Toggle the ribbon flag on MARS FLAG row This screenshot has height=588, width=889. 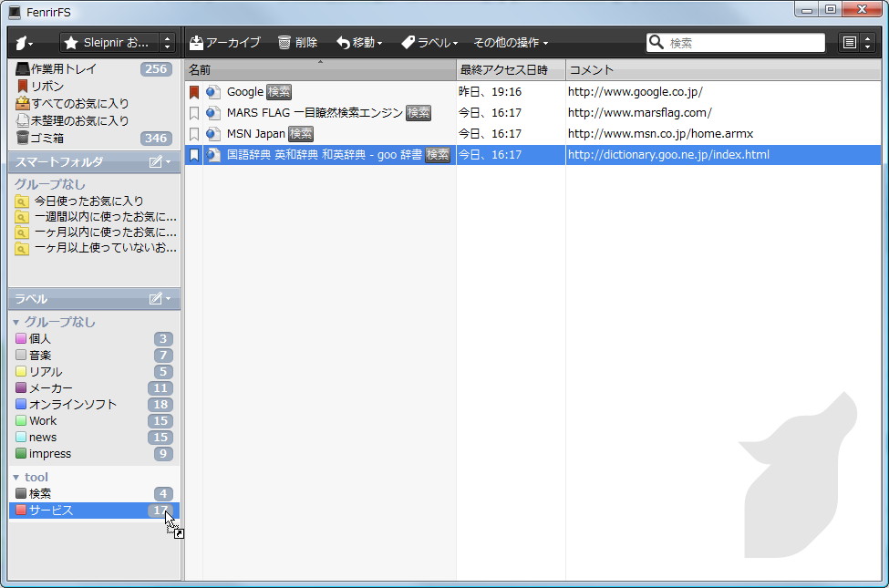[x=194, y=113]
